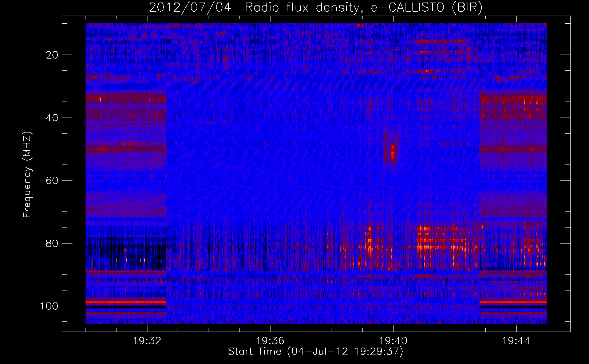Click the 'Start Time (04-Jul-12 19:29:37)' label
Image resolution: width=589 pixels, height=364 pixels.
[x=316, y=352]
